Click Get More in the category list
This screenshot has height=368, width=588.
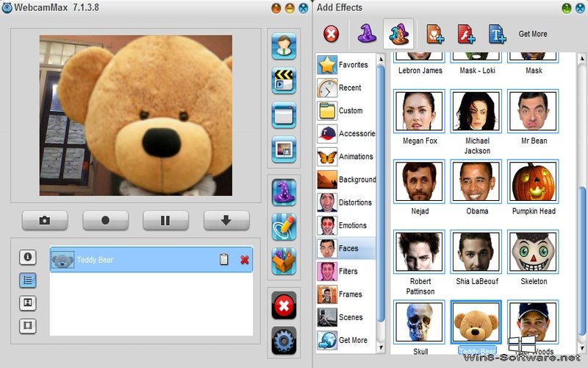pos(345,340)
